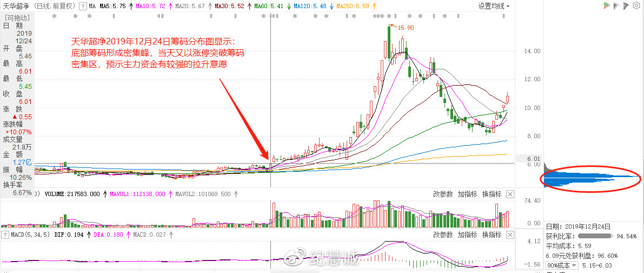This screenshot has height=273, width=644.
Task: Select the MA5:5.75 moving average label
Action: [113, 6]
